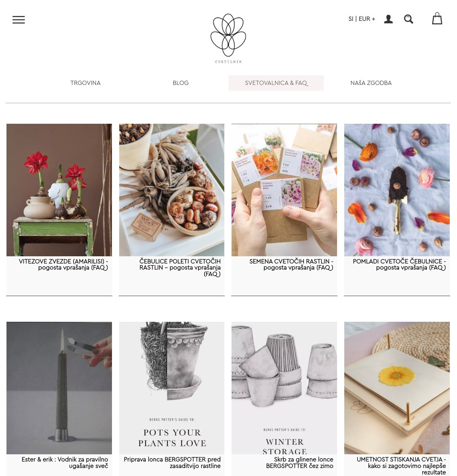
Task: Open the BLOG menu item
Action: (181, 83)
